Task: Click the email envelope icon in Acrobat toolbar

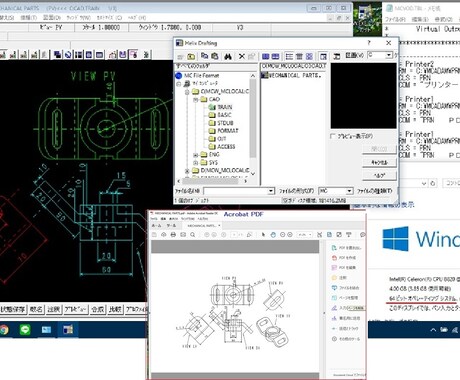Action: 183,235
